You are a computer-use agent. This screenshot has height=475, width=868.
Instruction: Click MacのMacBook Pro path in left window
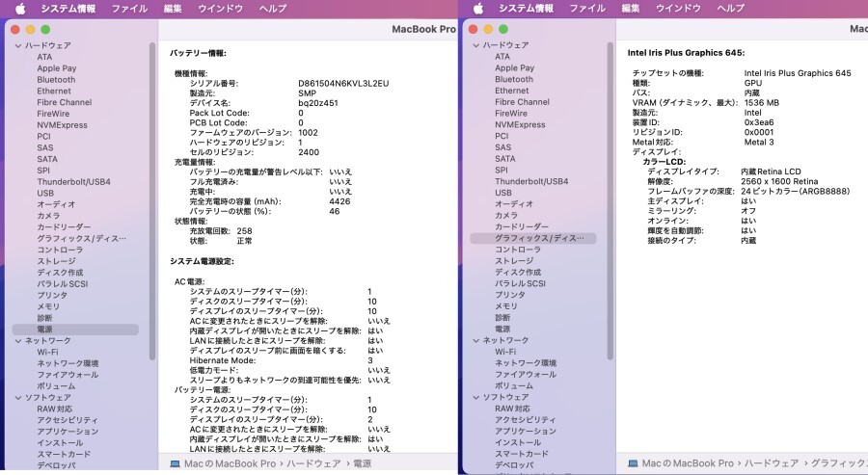click(x=230, y=463)
